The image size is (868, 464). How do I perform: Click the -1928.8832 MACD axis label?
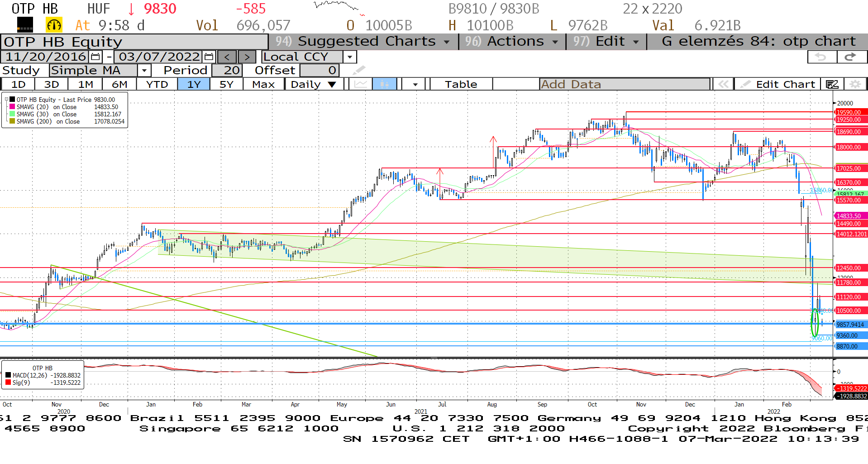tap(851, 396)
